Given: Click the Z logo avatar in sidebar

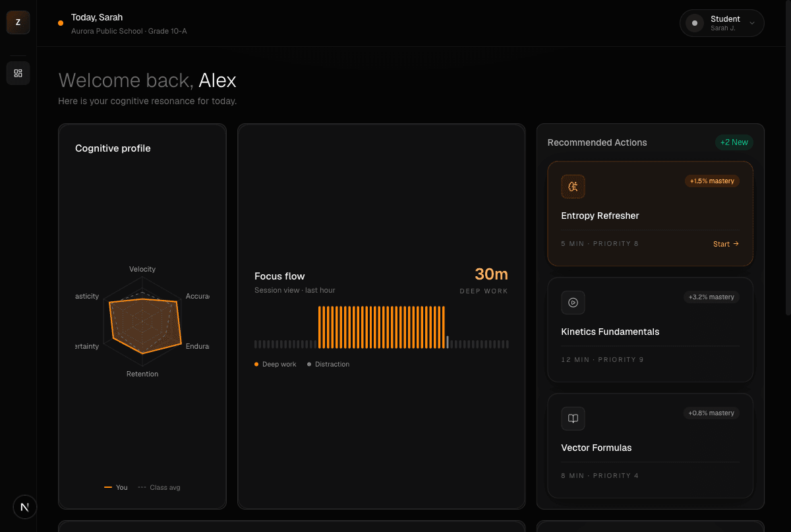Looking at the screenshot, I should [x=18, y=22].
